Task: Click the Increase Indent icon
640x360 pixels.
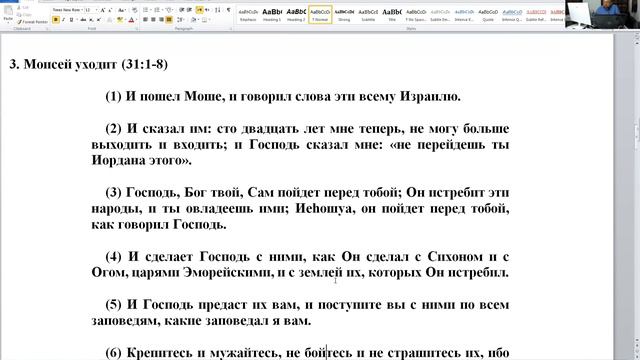Action: (189, 10)
